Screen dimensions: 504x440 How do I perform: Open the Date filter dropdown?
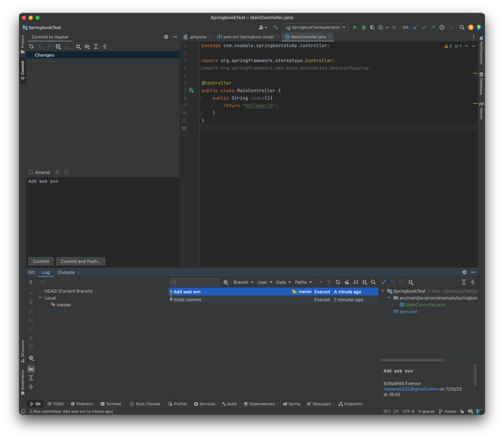pos(283,282)
